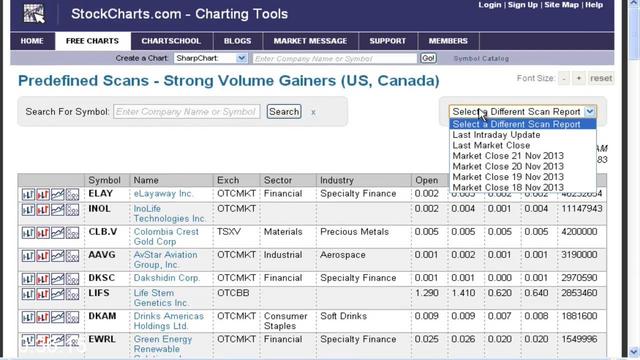This screenshot has height=360, width=640.
Task: Open the Life Stem Genetics Inc. link
Action: coord(161,298)
